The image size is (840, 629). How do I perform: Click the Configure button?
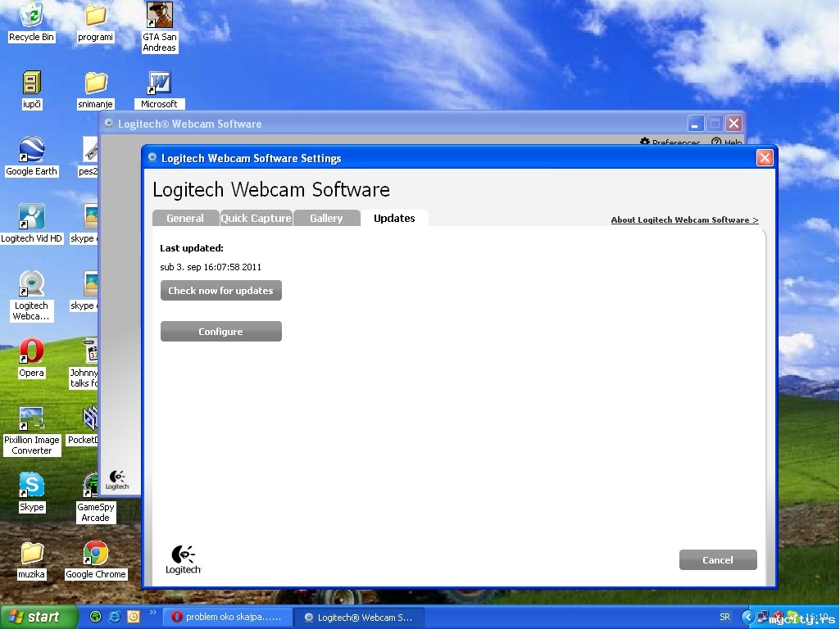coord(221,332)
